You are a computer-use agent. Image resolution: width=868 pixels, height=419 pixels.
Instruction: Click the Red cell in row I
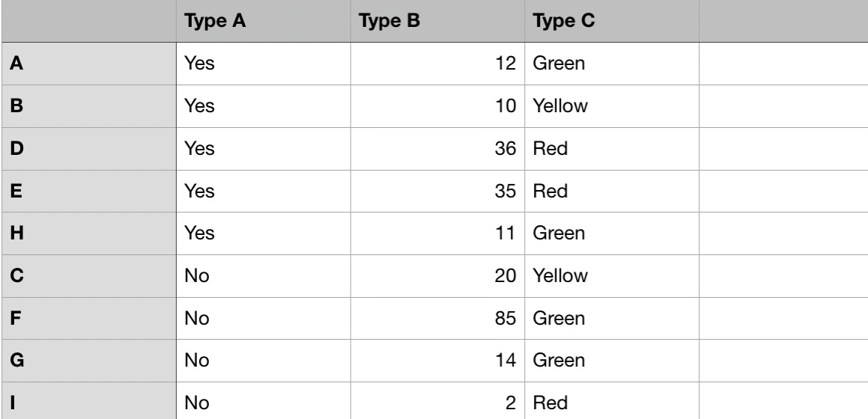pyautogui.click(x=611, y=404)
